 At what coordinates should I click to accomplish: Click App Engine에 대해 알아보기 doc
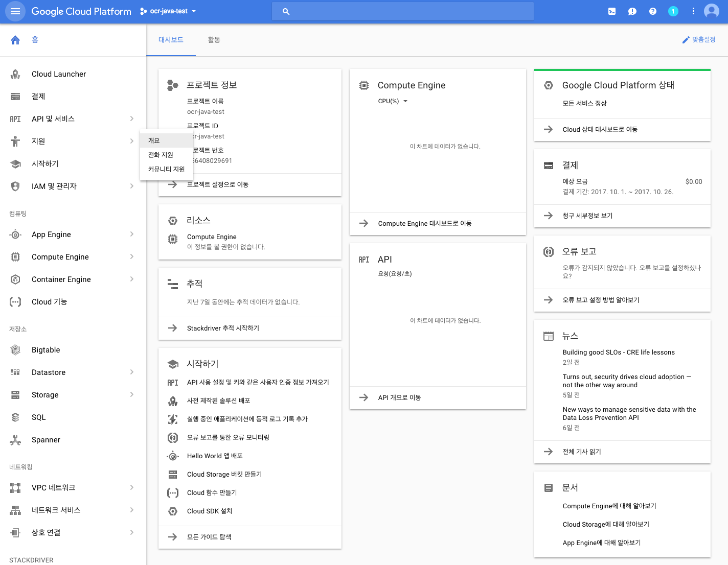coord(602,543)
